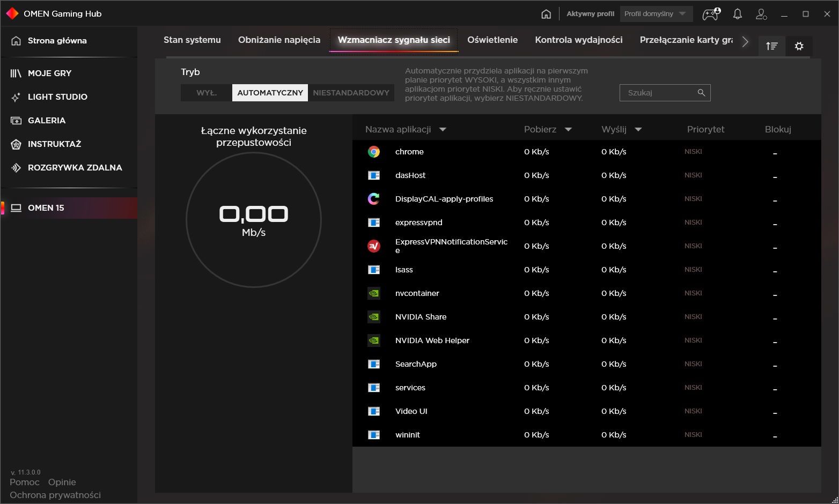Click the ExpressVPNNotificationService red icon

[374, 246]
